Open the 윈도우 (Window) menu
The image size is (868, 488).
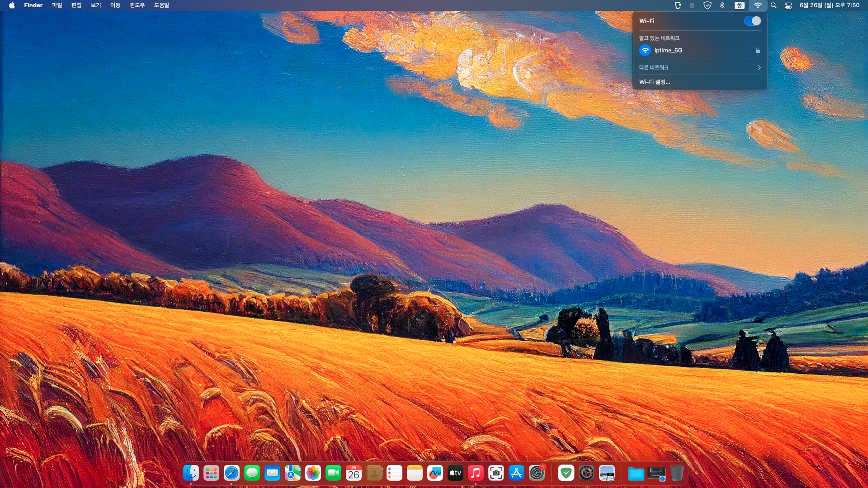pyautogui.click(x=137, y=5)
